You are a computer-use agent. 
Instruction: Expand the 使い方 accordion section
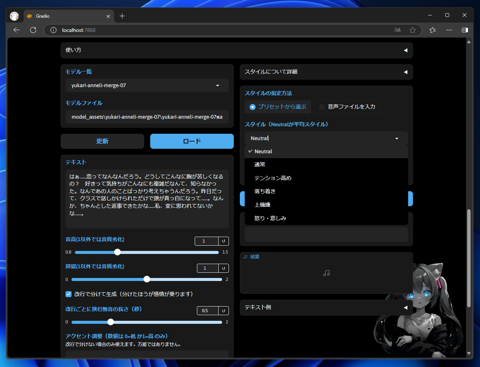click(x=237, y=50)
